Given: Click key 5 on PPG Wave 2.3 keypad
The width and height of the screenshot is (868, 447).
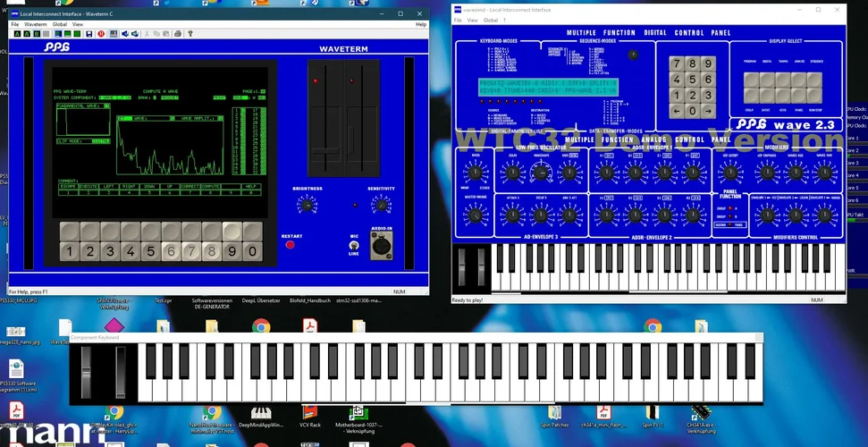Looking at the screenshot, I should 692,80.
